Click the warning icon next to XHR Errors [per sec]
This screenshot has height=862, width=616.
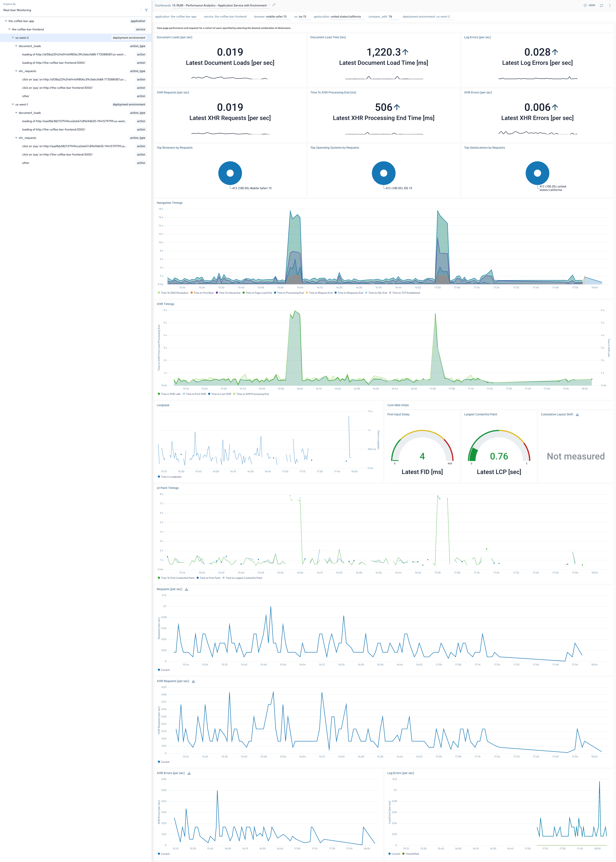click(189, 773)
